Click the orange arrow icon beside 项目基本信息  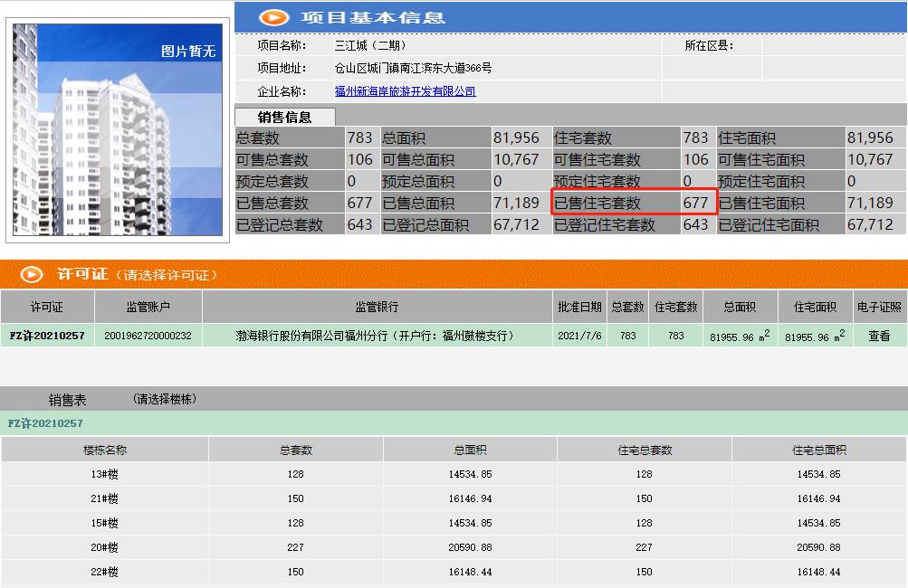273,17
